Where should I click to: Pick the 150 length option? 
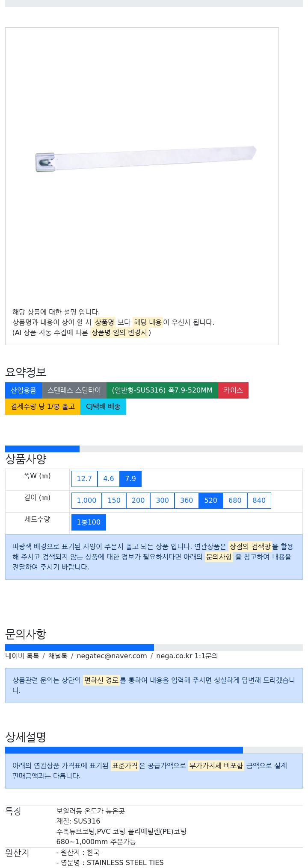(114, 500)
